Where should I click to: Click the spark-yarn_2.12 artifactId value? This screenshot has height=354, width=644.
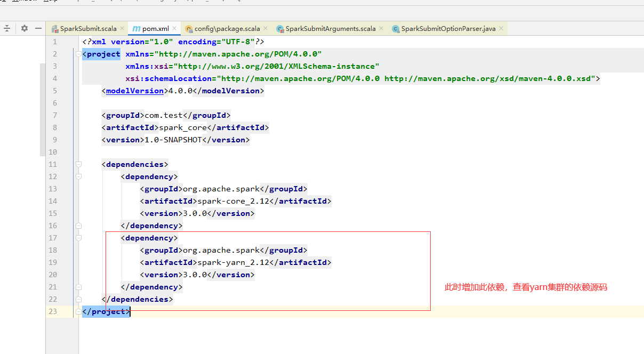[x=233, y=262]
